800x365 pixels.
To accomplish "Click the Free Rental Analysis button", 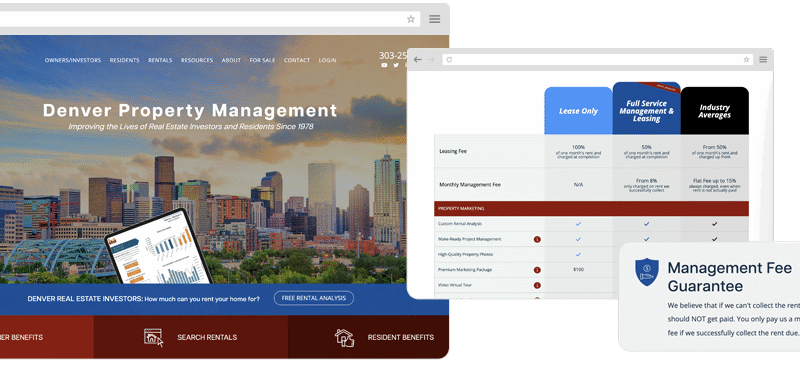I will tap(314, 298).
